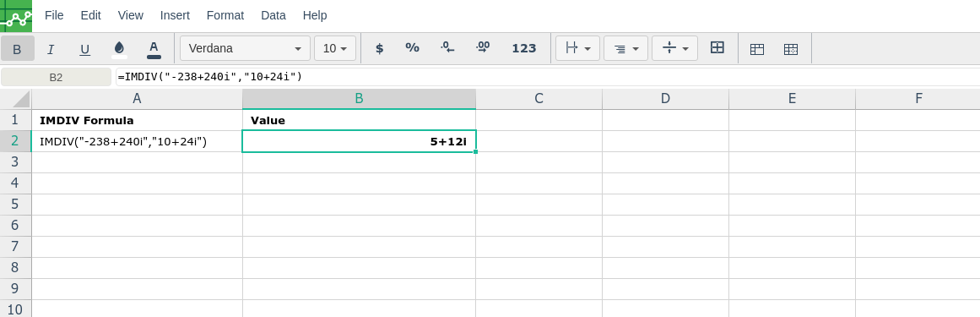980x317 pixels.
Task: Click the 123 number format button
Action: coord(523,48)
